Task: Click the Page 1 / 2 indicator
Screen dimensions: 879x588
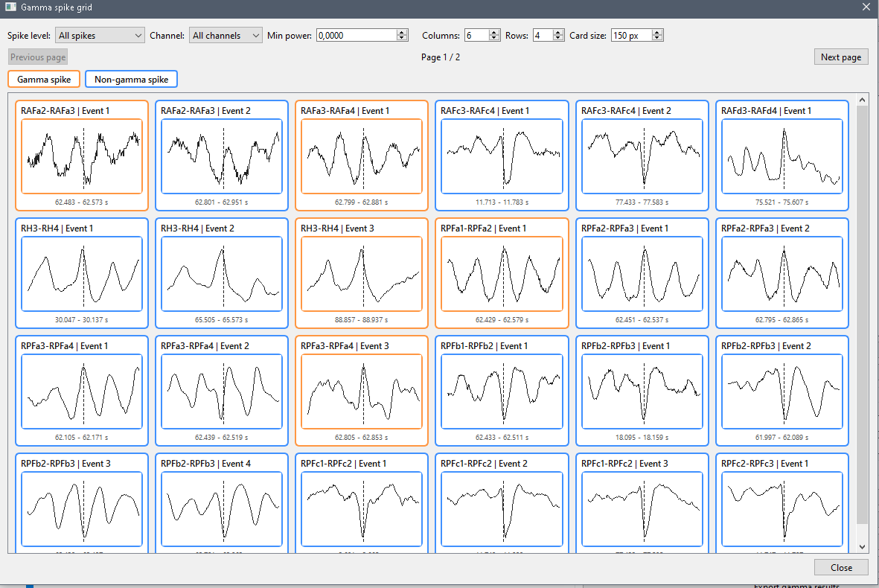Action: point(441,57)
